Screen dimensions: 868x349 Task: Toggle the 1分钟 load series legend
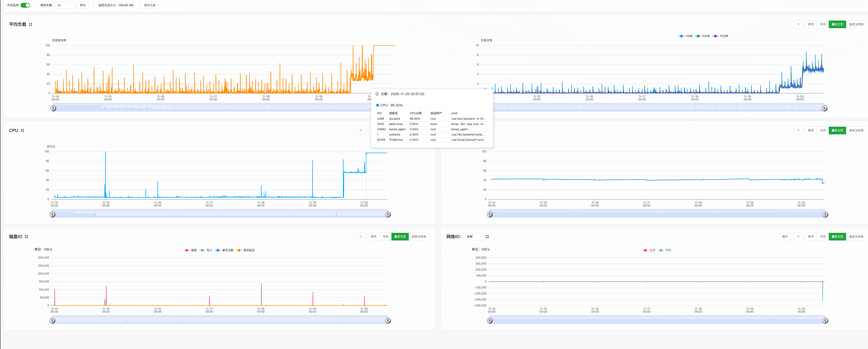pos(685,36)
